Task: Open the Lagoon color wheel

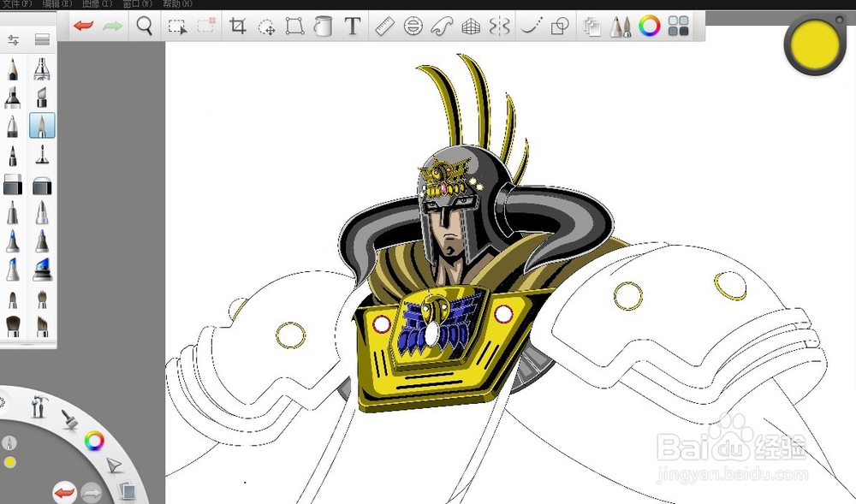Action: click(x=94, y=441)
